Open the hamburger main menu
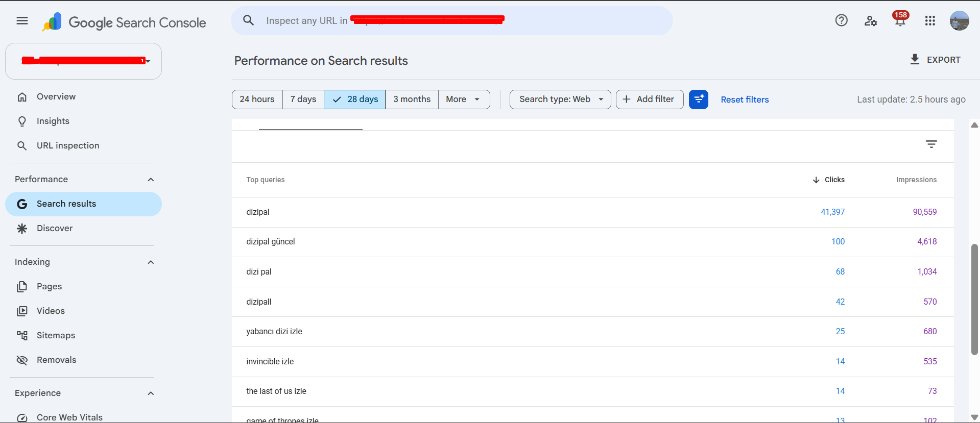 tap(22, 21)
